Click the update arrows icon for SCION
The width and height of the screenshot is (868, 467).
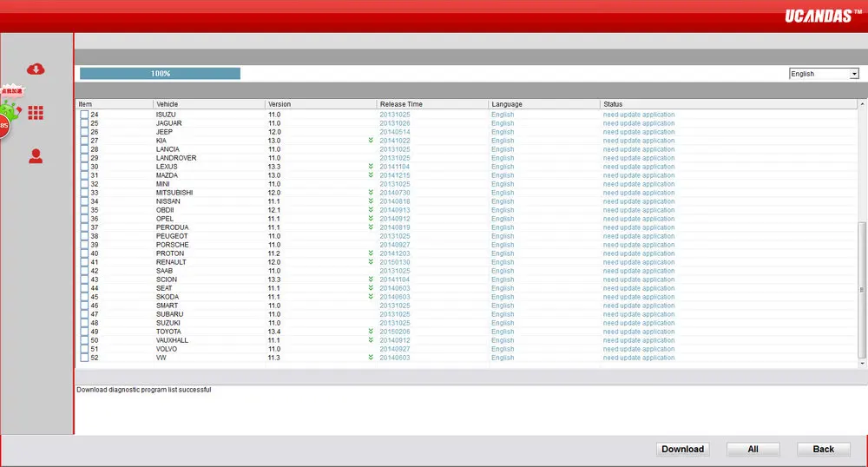point(371,280)
